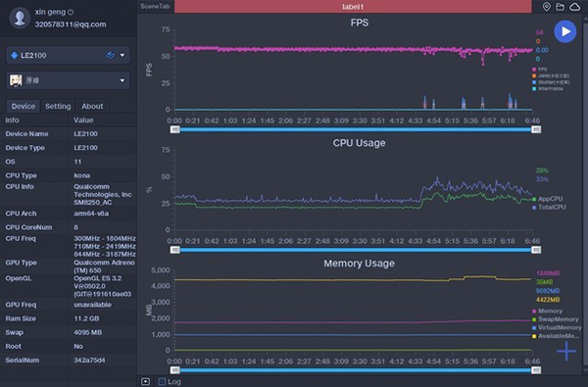Screen dimensions: 588x387
Task: Click the connection icon beside LE2100
Action: click(110, 55)
